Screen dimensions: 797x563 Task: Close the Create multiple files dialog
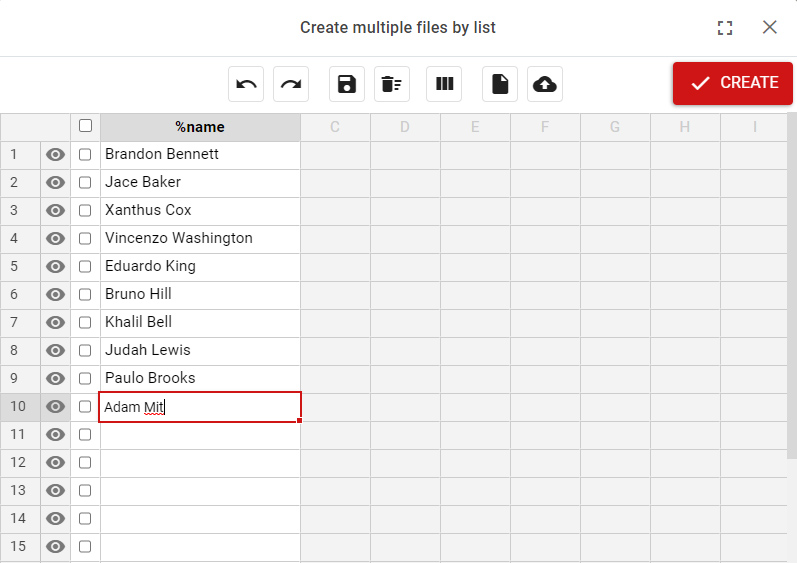770,28
